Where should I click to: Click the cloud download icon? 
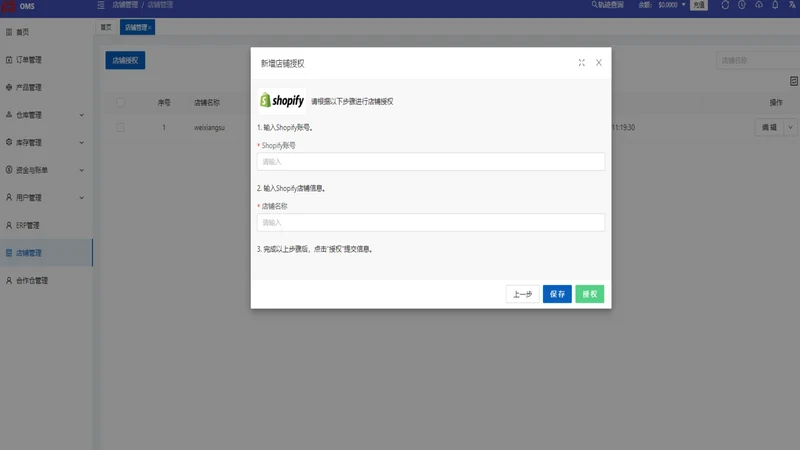pos(759,5)
